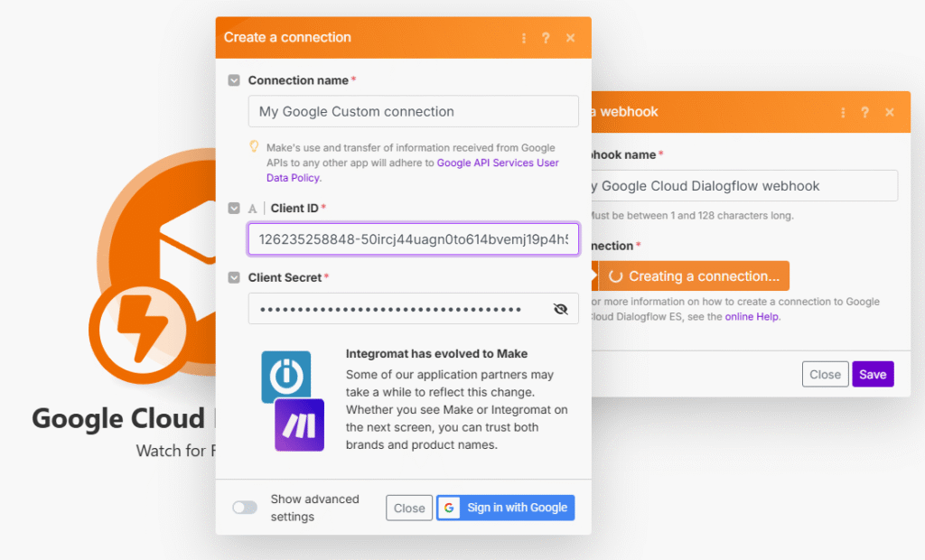
Task: Click the help question mark in webhook dialog
Action: [864, 113]
